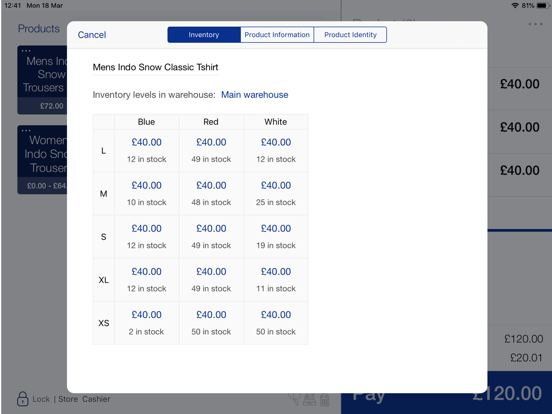552x414 pixels.
Task: Click the L size row label
Action: (104, 151)
